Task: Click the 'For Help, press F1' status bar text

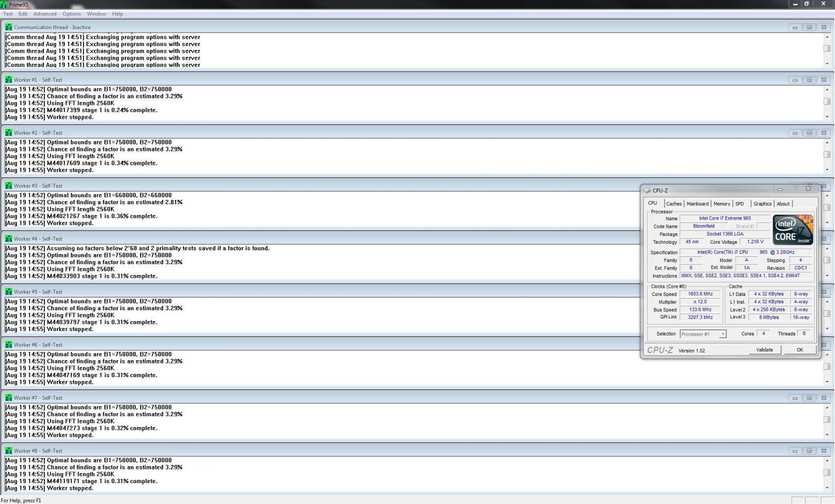Action: [x=21, y=500]
